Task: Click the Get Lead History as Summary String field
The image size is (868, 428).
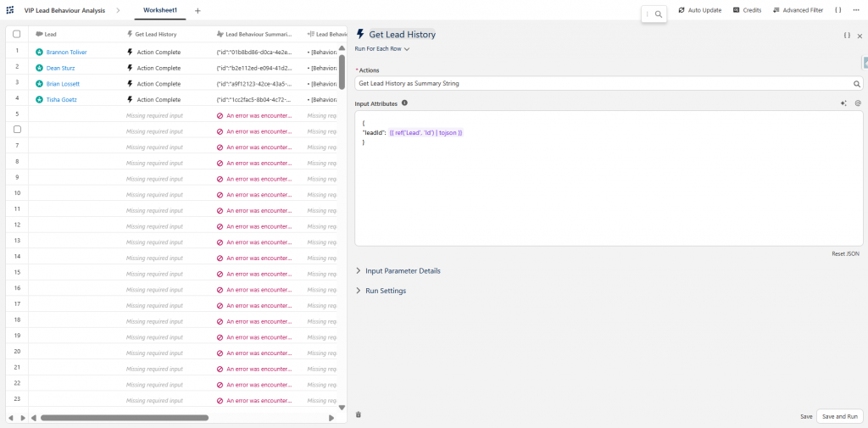Action: [609, 84]
